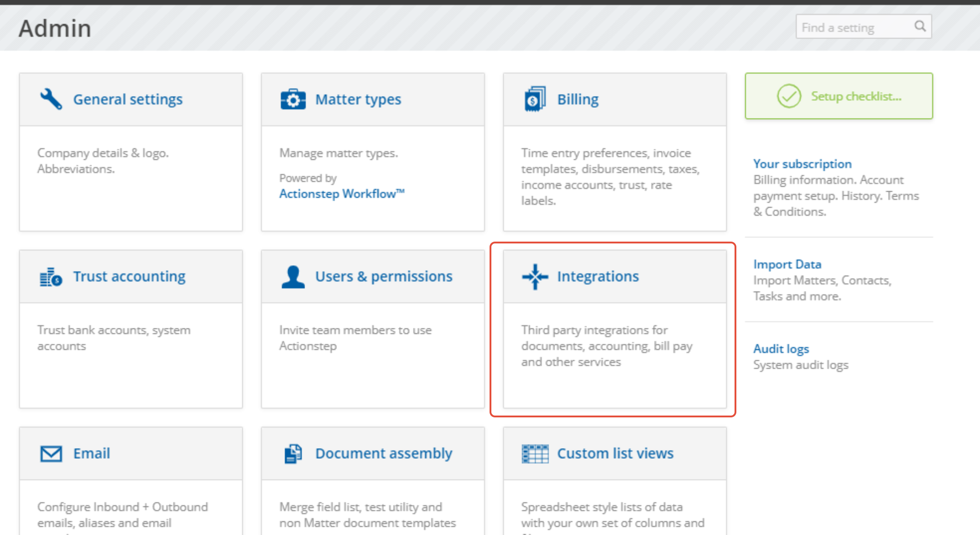The height and width of the screenshot is (535, 980).
Task: Open the Actionstep Workflow link
Action: [341, 193]
